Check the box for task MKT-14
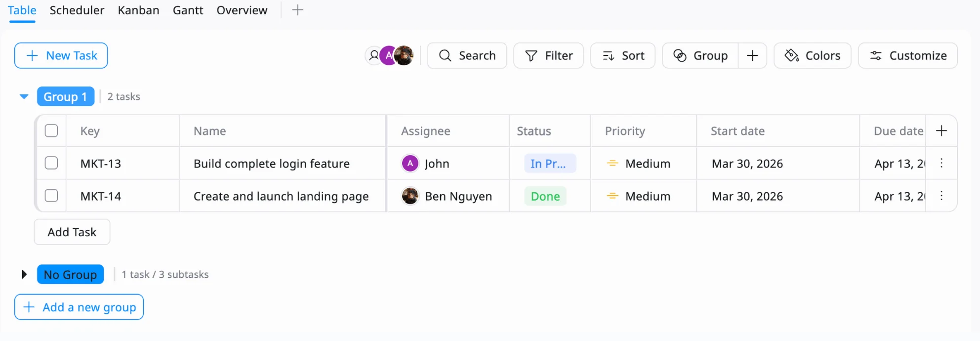This screenshot has width=980, height=341. point(51,196)
